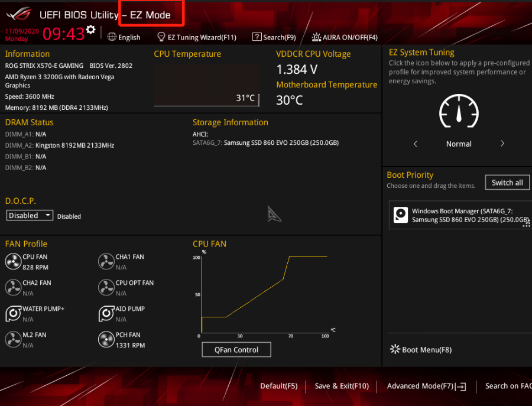Select the CHA1 FAN icon

(x=106, y=262)
